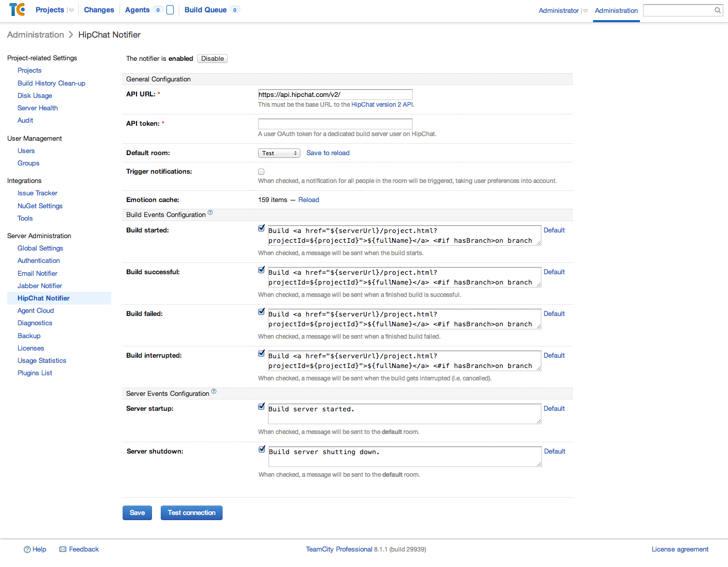Screen dimensions: 728x567
Task: Open Disk Usage page
Action: (35, 96)
